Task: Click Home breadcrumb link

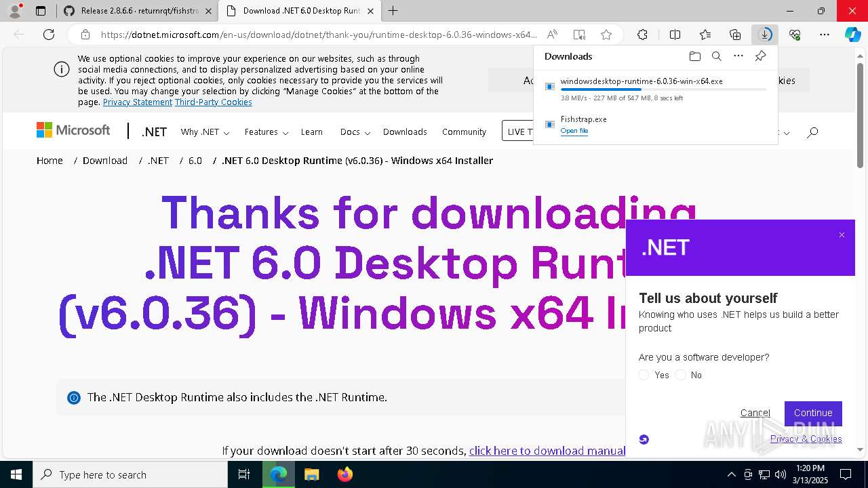Action: tap(50, 161)
